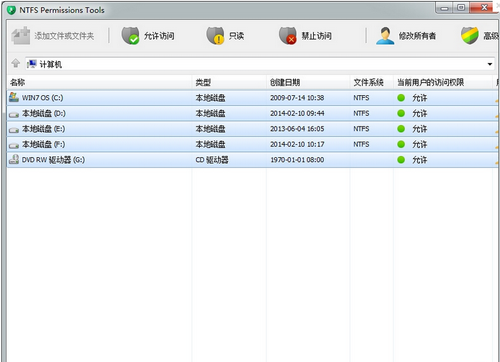The height and width of the screenshot is (362, 500).
Task: Click the yellow Read-only shield icon
Action: (215, 36)
